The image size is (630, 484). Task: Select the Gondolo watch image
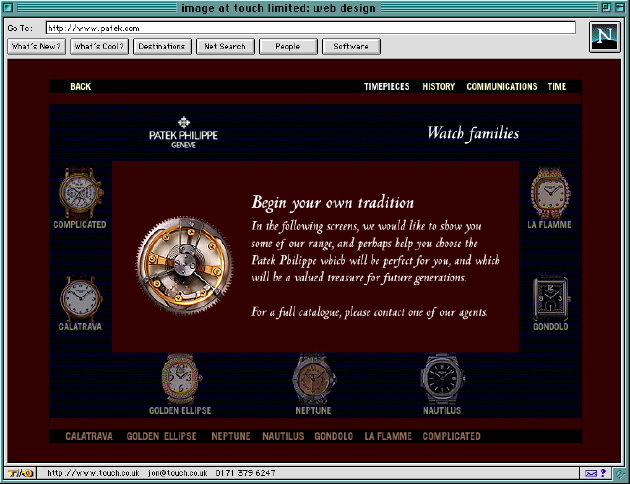click(x=551, y=298)
